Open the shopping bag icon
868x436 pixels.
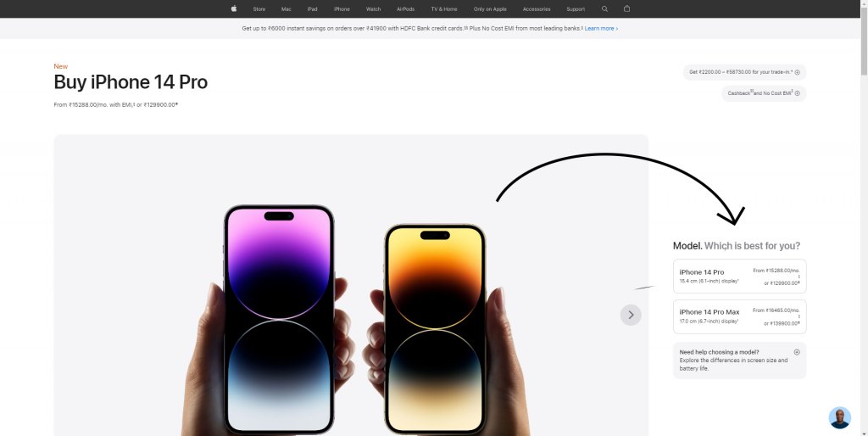(x=626, y=8)
